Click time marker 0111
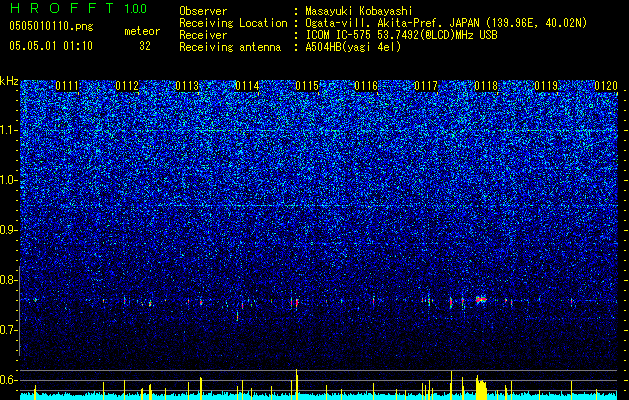Viewport: 629px width, 400px height. coord(67,86)
